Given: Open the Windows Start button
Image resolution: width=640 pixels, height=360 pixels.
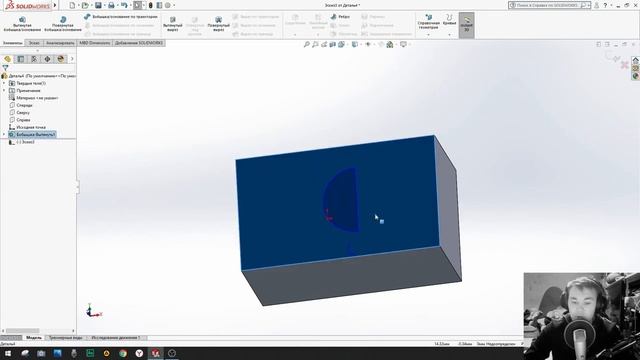Looking at the screenshot, I should pyautogui.click(x=8, y=353).
